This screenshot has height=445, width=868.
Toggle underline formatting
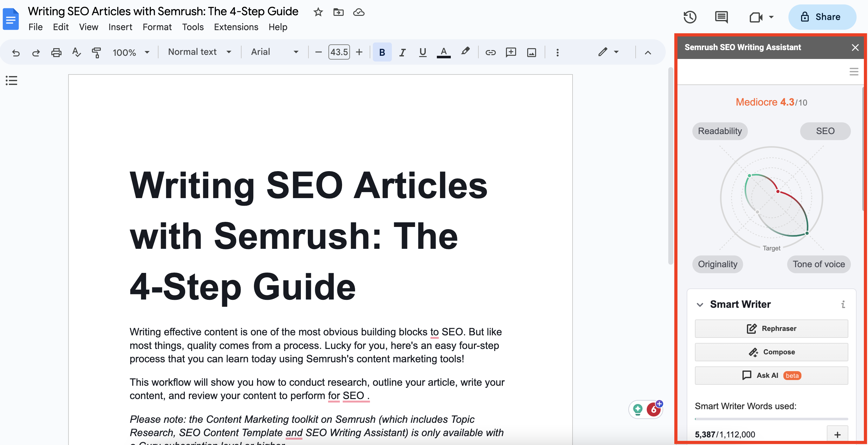[423, 52]
